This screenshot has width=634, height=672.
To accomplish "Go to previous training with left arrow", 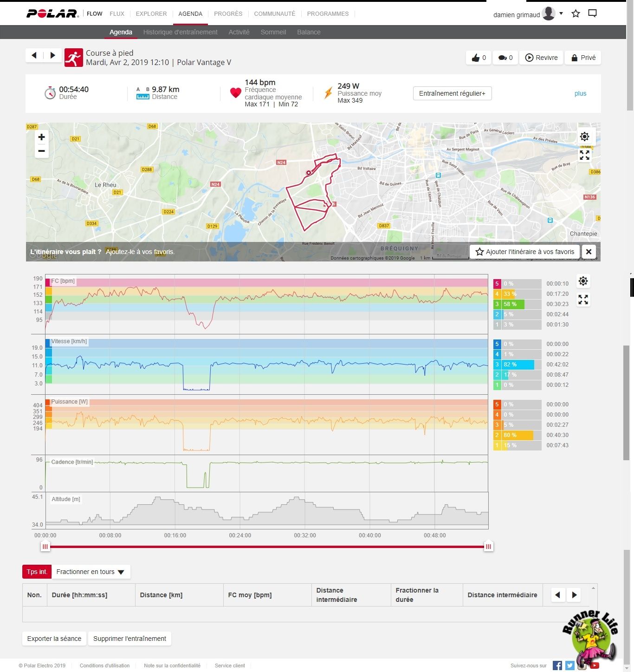I will [34, 55].
